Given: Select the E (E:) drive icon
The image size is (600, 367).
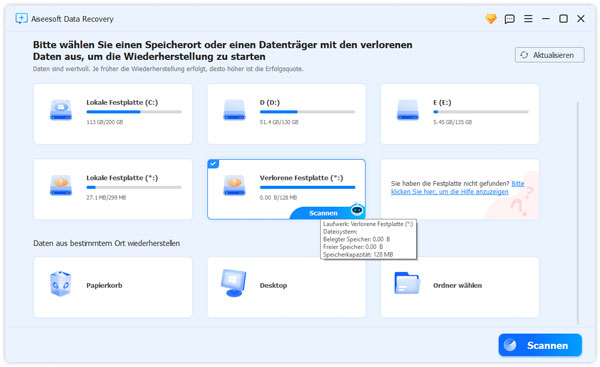Looking at the screenshot, I should point(408,111).
